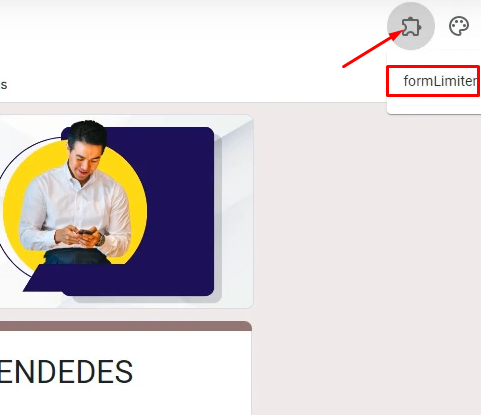
Task: Click the wristwatch on the man's arm
Action: point(101,239)
